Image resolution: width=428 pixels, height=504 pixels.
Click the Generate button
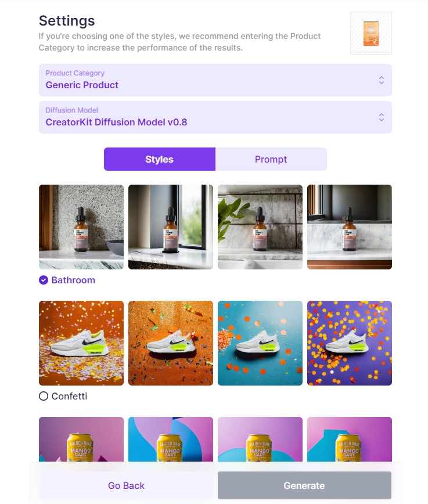(304, 485)
